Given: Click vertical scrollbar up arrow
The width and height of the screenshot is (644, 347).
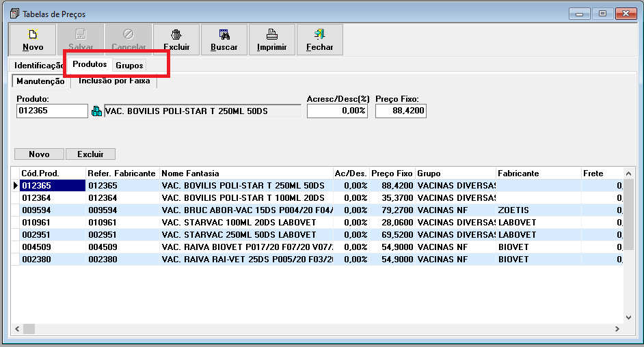Looking at the screenshot, I should [x=628, y=173].
